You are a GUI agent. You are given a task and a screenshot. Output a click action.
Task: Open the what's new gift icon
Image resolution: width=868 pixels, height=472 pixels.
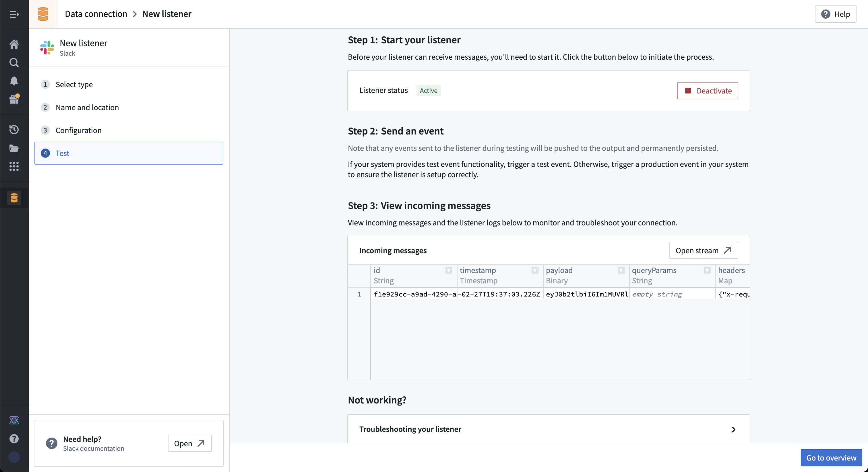14,99
